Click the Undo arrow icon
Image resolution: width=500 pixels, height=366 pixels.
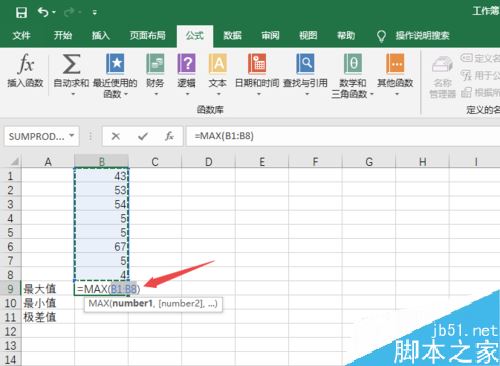(43, 12)
